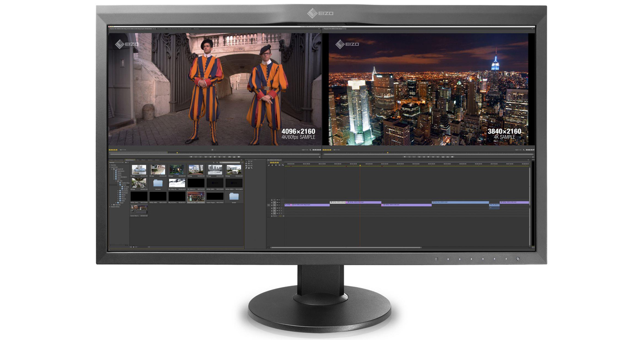Click Play in the Source monitor transport
644x340 pixels.
point(215,157)
